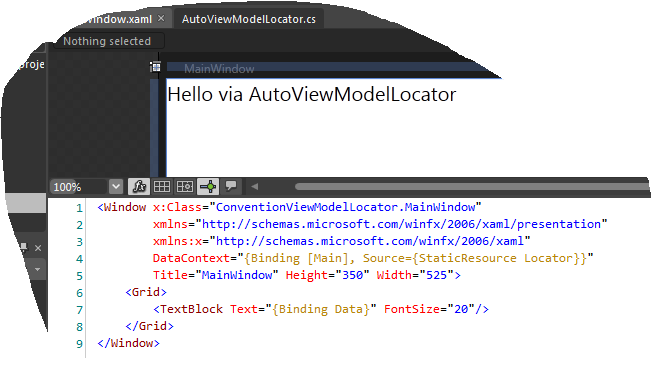Toggle the snap grid display icon
Viewport: 652px width, 367px height.
(162, 187)
